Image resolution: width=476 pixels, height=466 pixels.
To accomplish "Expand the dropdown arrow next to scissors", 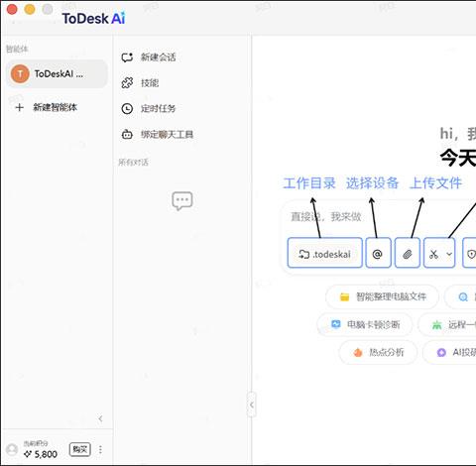I will (449, 254).
